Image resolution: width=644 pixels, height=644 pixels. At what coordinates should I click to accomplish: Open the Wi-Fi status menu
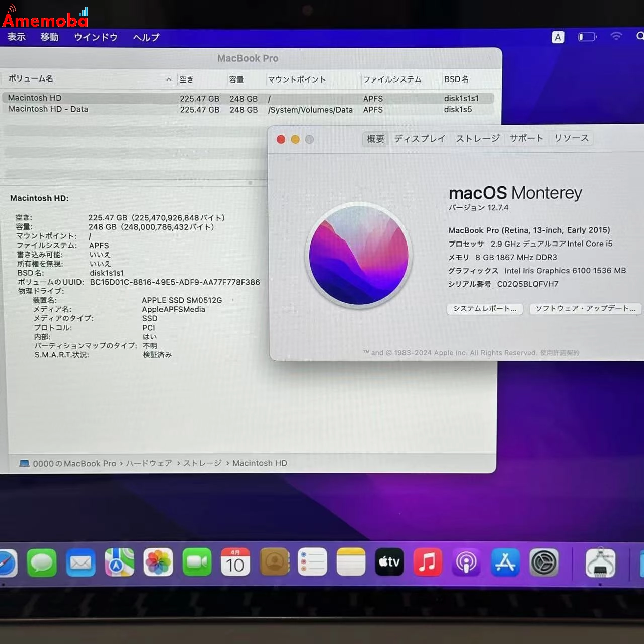pos(616,36)
